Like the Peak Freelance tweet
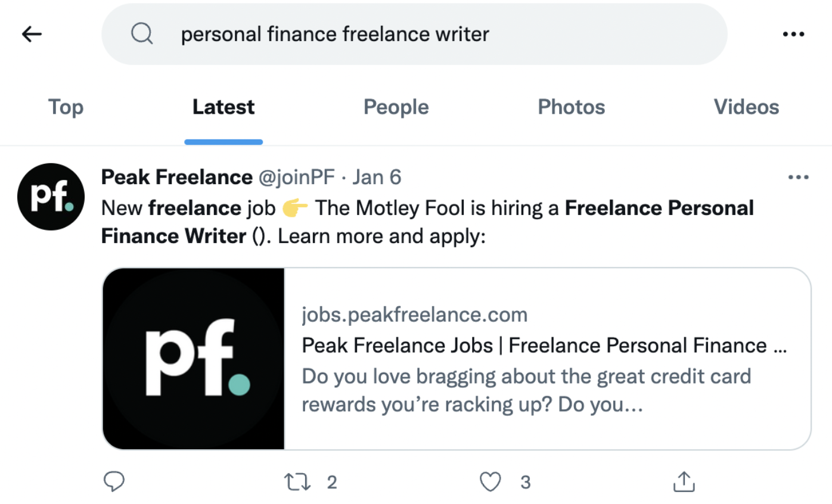The width and height of the screenshot is (832, 504). click(x=490, y=481)
